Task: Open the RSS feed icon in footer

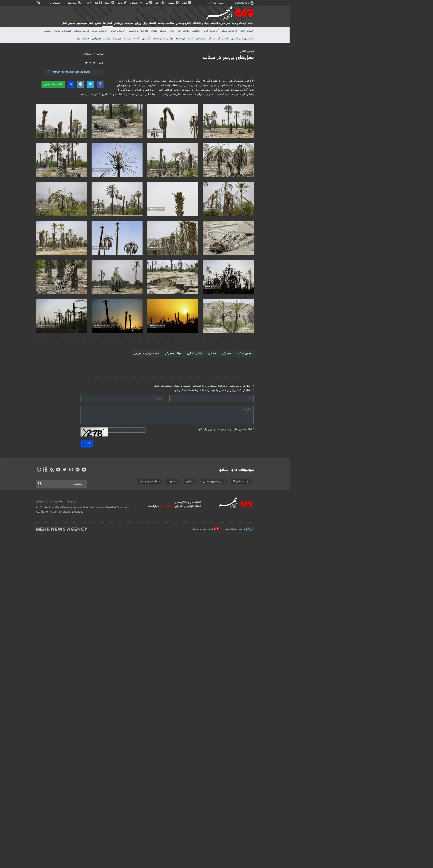Action: pyautogui.click(x=52, y=469)
